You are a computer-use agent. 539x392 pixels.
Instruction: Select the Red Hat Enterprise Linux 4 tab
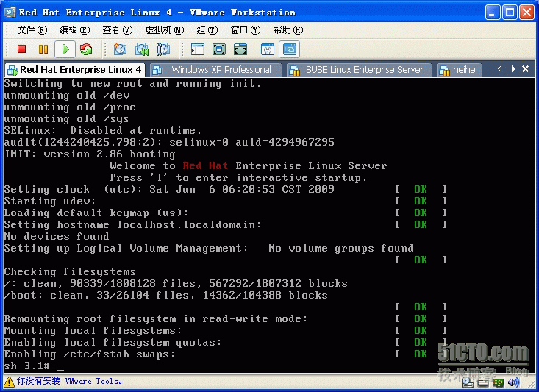(75, 70)
